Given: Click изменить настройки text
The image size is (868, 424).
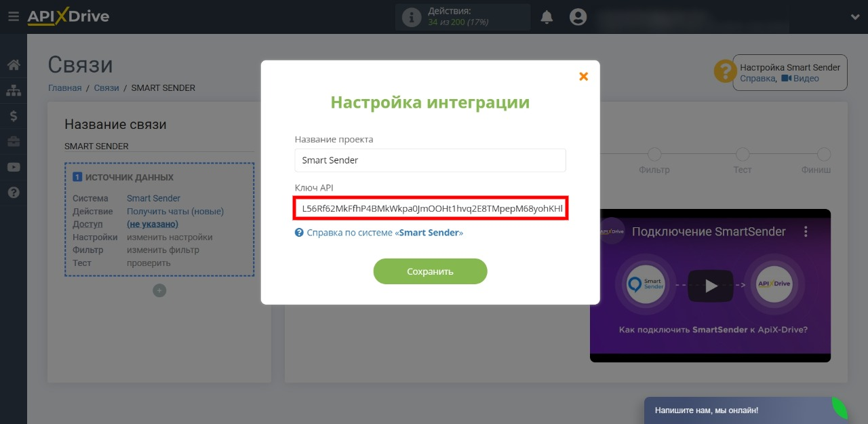Looking at the screenshot, I should [170, 237].
